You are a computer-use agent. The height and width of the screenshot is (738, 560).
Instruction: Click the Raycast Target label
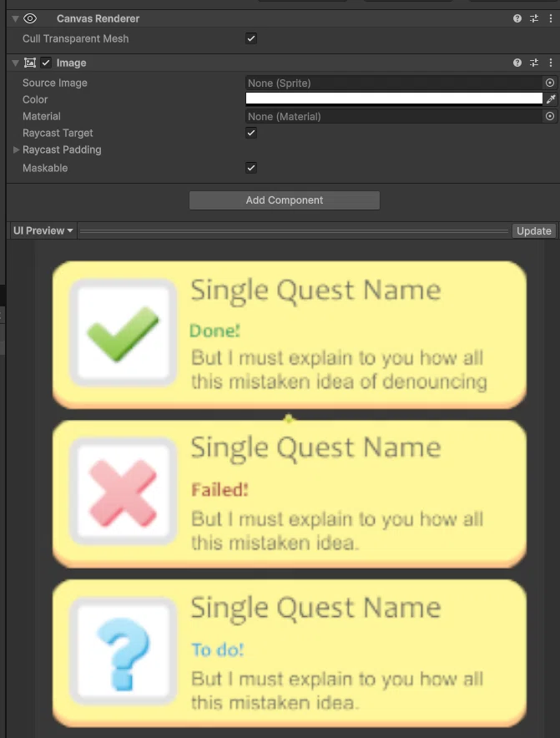58,133
